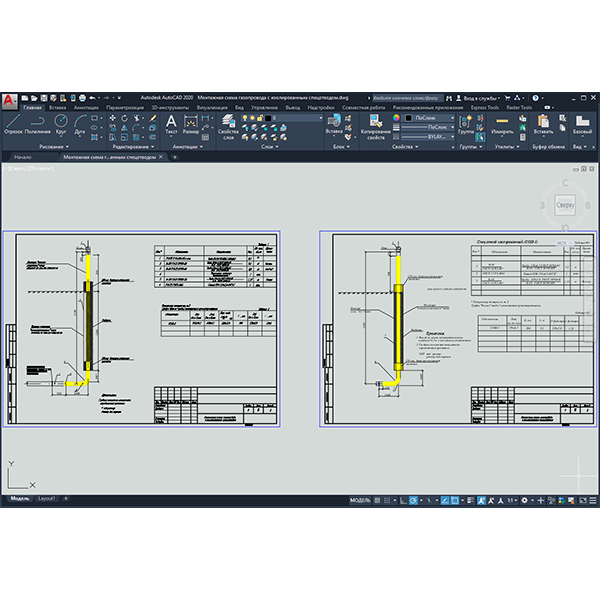Open the ПоСлою color dropdown
The width and height of the screenshot is (600, 600).
click(430, 118)
